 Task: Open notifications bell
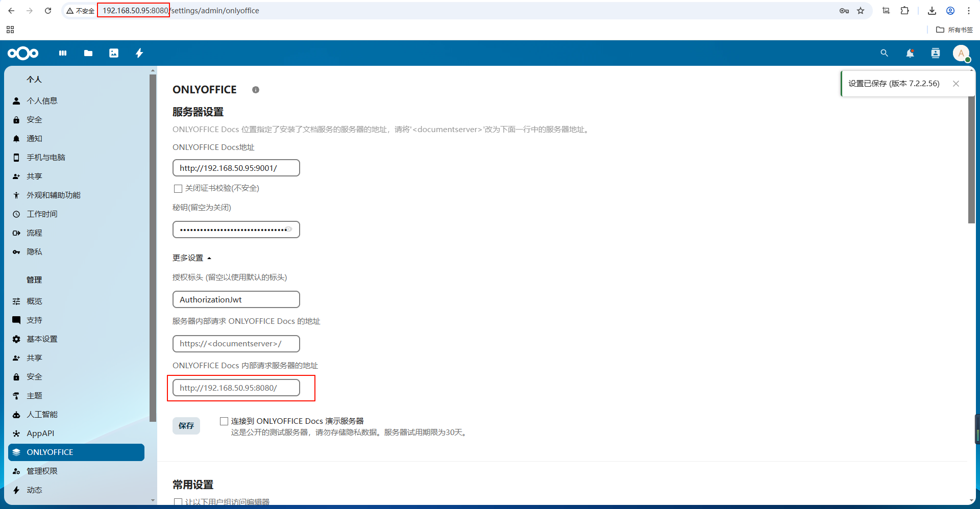910,53
